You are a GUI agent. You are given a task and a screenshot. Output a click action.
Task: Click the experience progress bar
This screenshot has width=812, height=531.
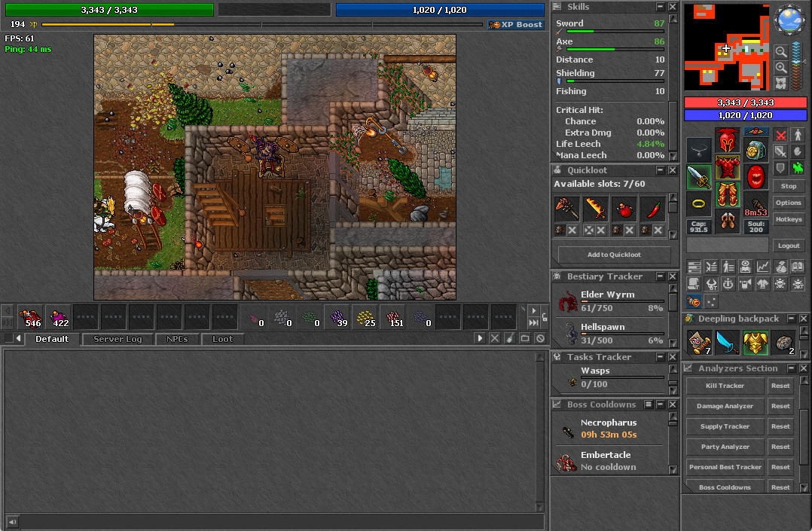pos(262,24)
